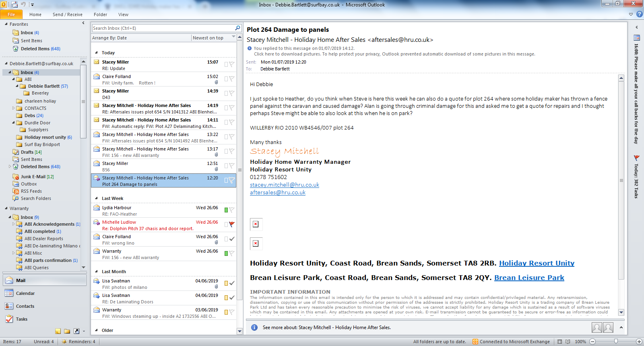The image size is (644, 346).
Task: Collapse the Favorites group
Action: [6, 24]
